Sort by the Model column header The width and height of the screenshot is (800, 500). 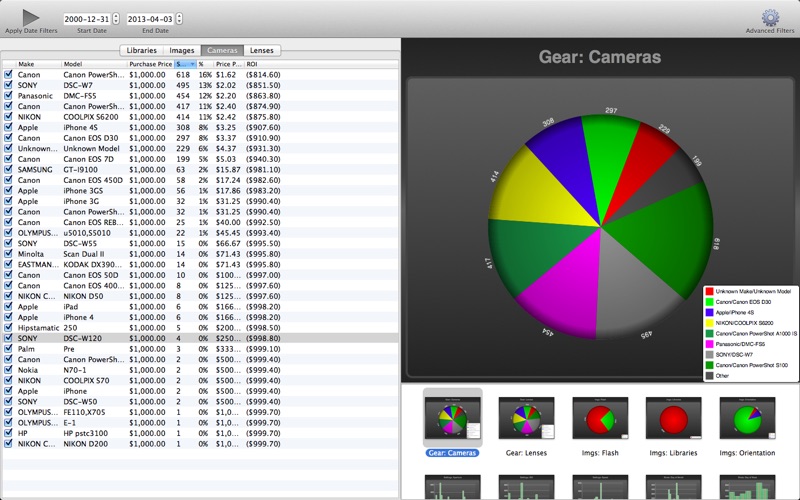94,64
